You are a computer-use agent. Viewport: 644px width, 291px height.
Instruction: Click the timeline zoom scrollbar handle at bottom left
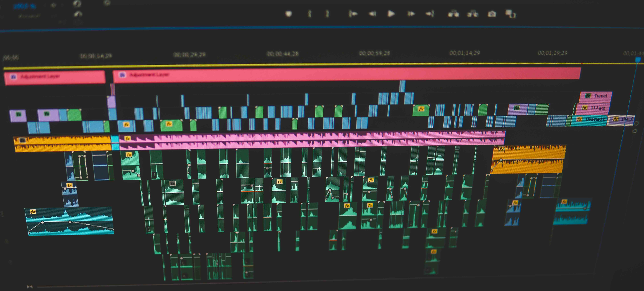pyautogui.click(x=30, y=287)
